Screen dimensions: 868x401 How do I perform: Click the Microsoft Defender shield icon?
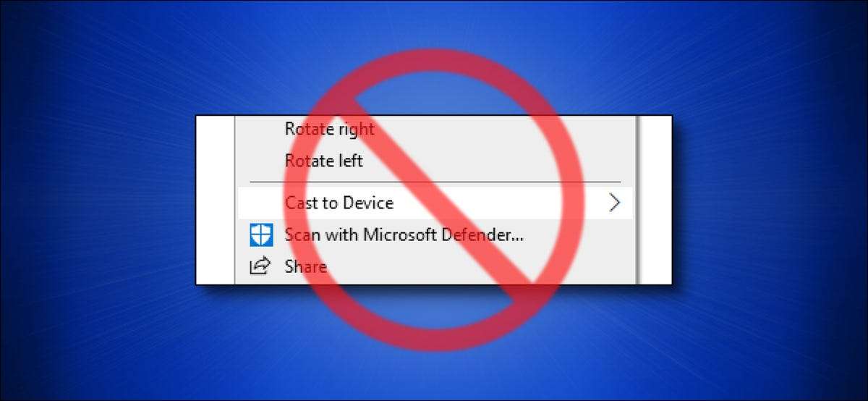[260, 235]
